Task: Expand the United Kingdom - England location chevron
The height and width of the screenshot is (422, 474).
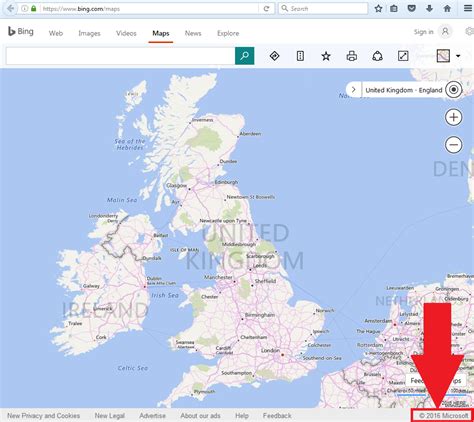Action: click(x=354, y=90)
